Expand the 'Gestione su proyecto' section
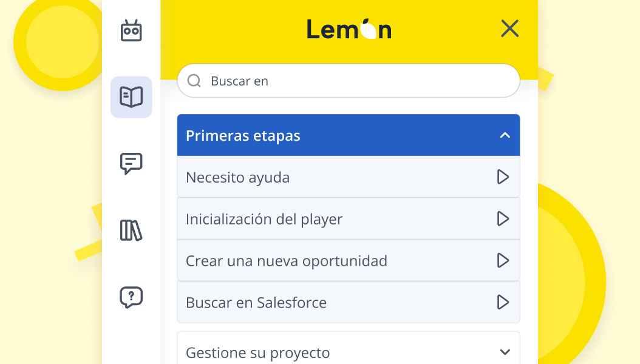This screenshot has width=640, height=364. pyautogui.click(x=504, y=351)
